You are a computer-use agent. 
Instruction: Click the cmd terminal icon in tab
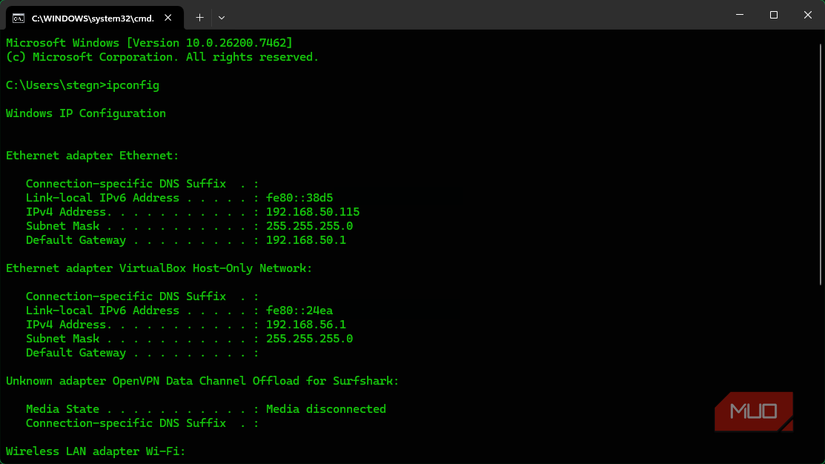coord(18,18)
